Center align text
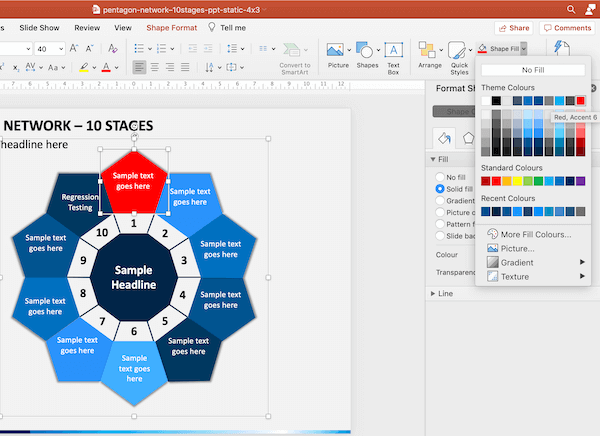The image size is (600, 436). click(155, 67)
